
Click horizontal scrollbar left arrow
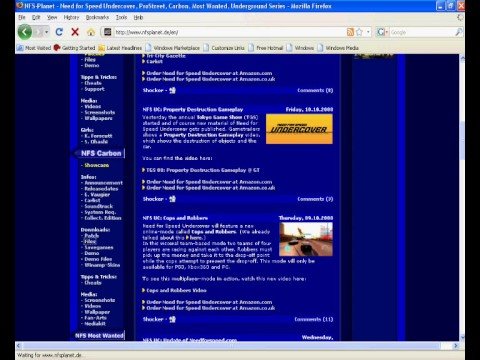(19, 346)
